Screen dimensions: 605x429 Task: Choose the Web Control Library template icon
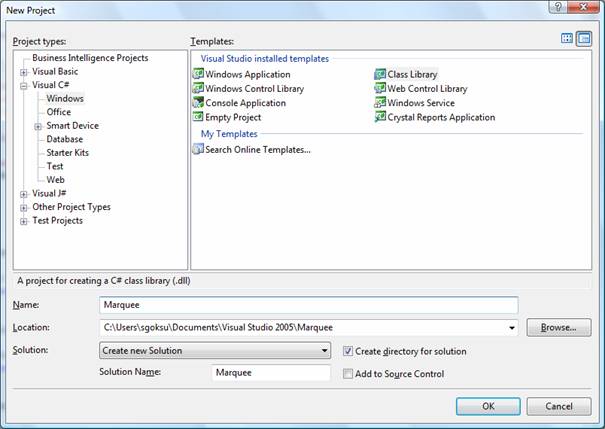[380, 89]
